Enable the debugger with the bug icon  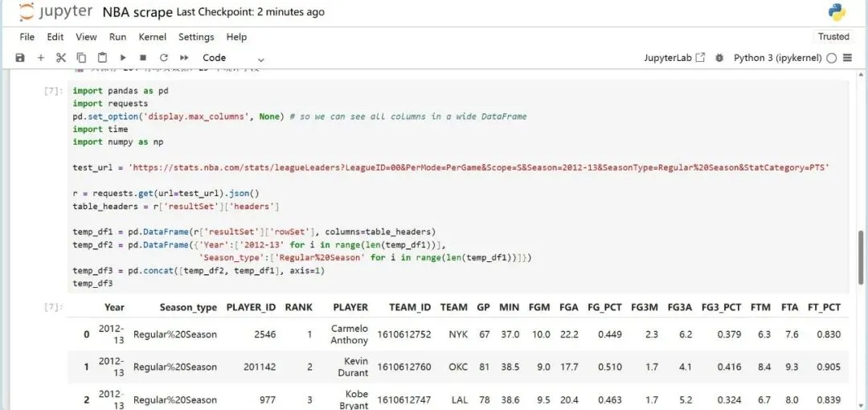[x=719, y=58]
